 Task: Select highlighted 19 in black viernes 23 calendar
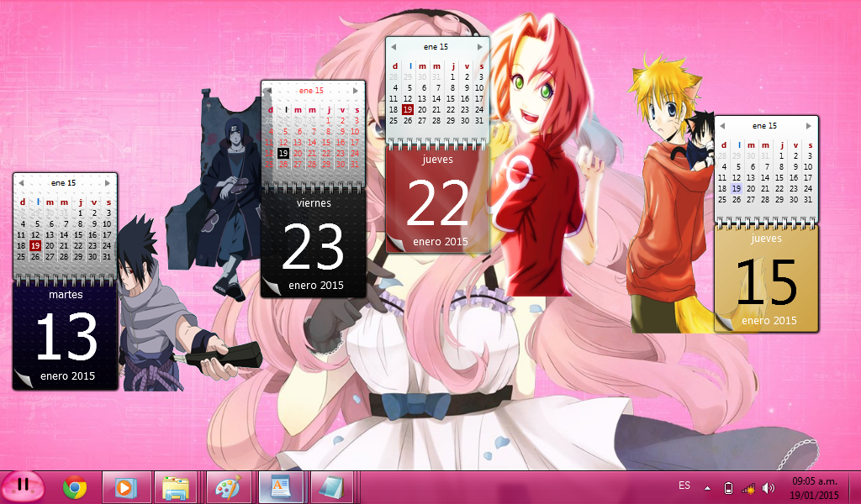point(283,154)
